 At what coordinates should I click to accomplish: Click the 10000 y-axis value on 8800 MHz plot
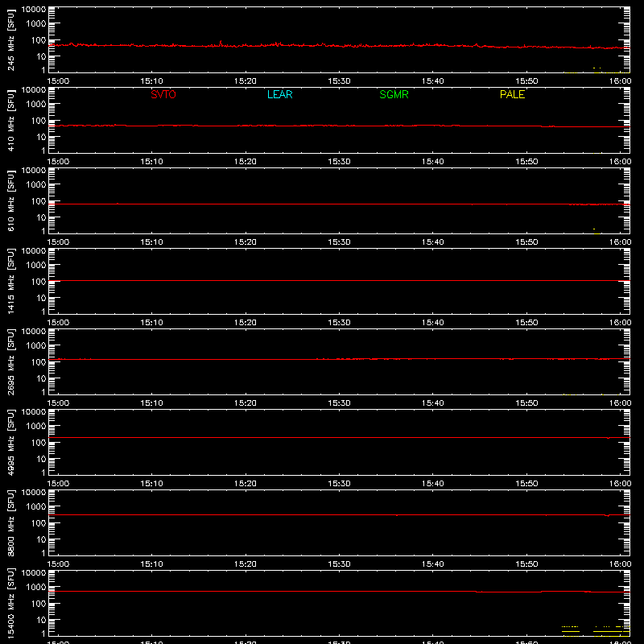point(34,493)
